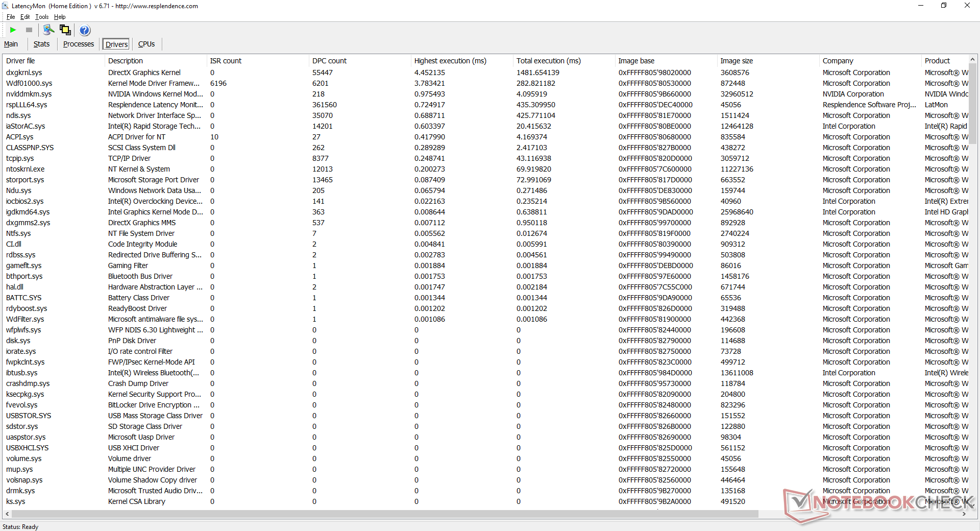Sort by the DPC count column header
Image resolution: width=980 pixels, height=531 pixels.
click(x=360, y=61)
